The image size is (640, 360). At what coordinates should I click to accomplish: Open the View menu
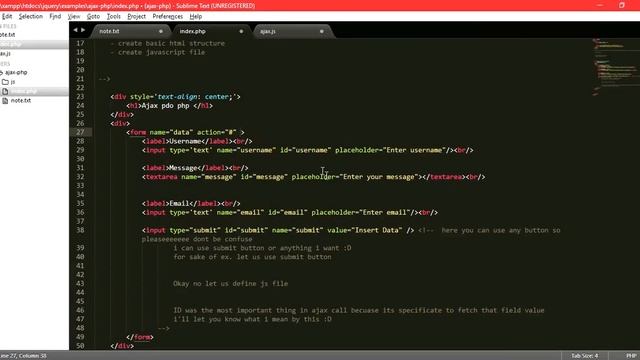point(73,17)
